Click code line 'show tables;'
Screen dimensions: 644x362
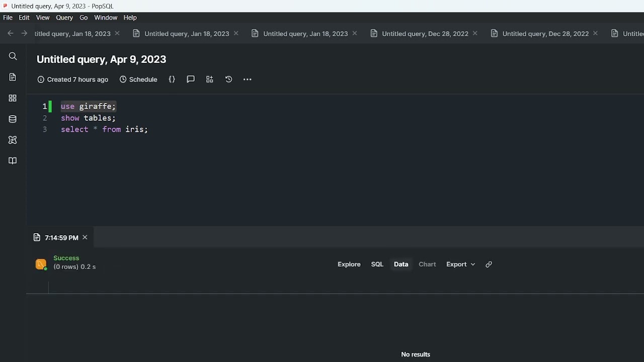[88, 118]
